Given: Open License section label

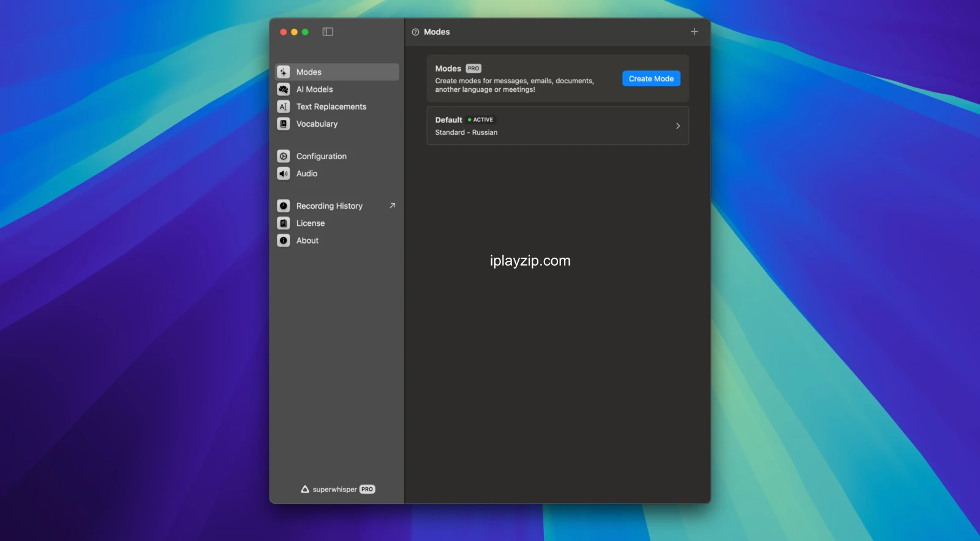Looking at the screenshot, I should tap(311, 223).
